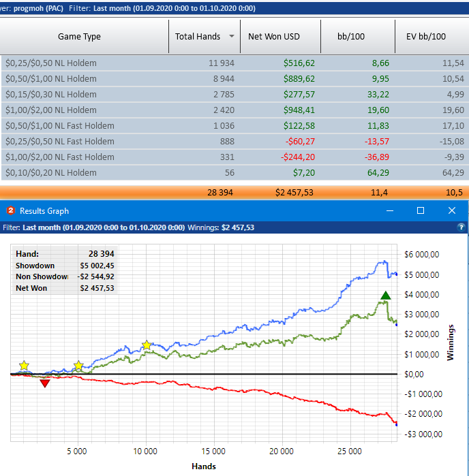Click the $948,41 net won value

pyautogui.click(x=299, y=110)
